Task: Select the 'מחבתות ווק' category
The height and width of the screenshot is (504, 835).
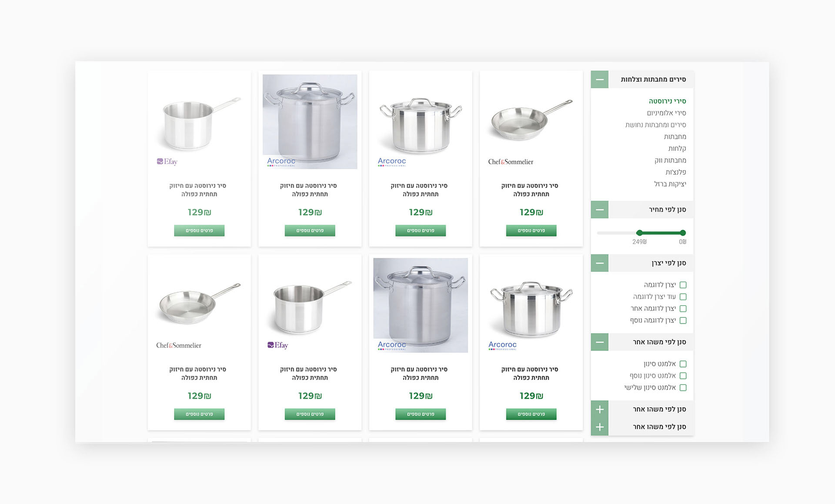Action: pyautogui.click(x=670, y=160)
